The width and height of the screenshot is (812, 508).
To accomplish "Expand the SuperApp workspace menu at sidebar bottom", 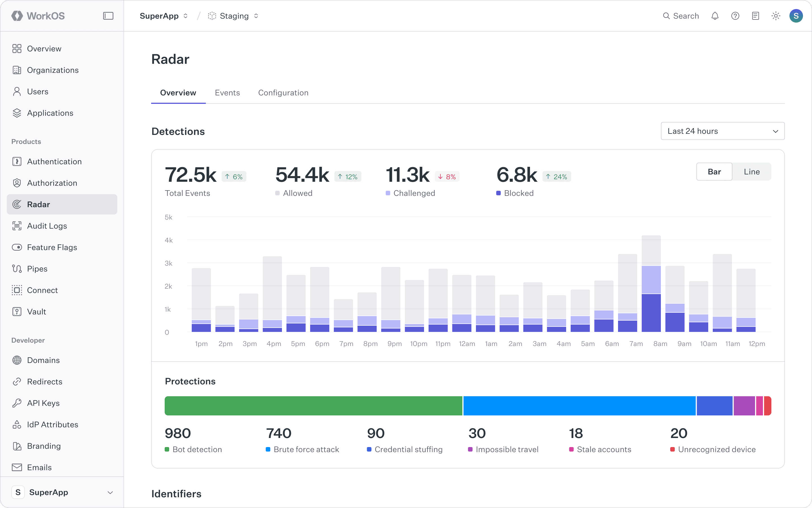I will [62, 492].
